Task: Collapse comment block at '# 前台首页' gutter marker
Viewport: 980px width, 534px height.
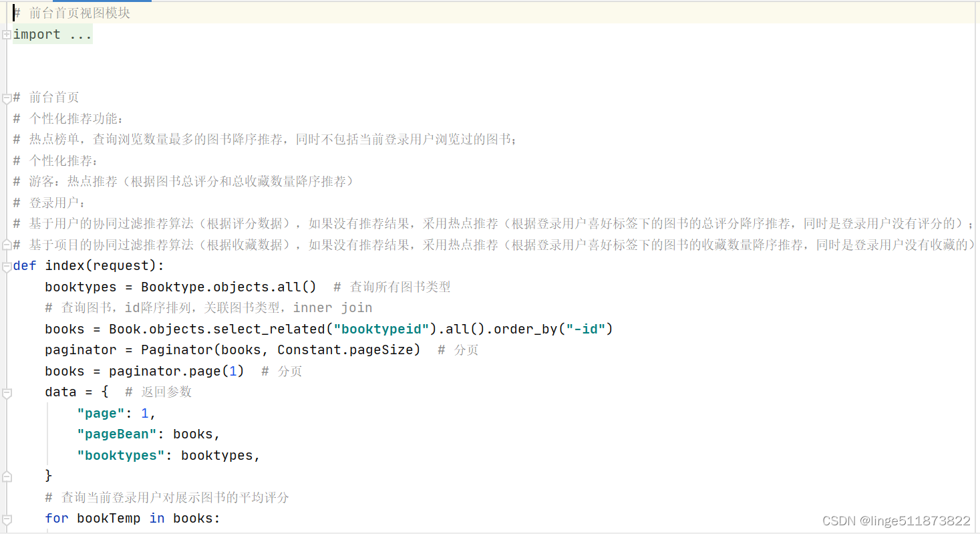Action: [x=6, y=98]
